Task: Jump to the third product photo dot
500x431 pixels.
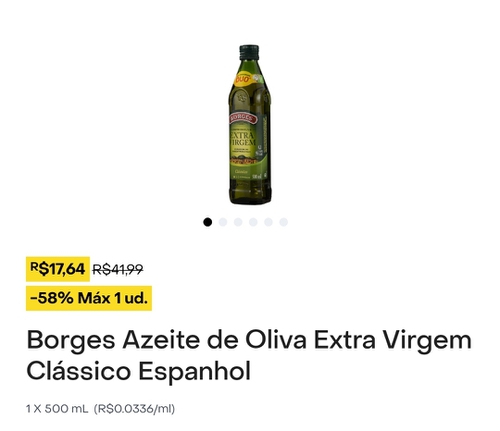Action: pyautogui.click(x=238, y=222)
